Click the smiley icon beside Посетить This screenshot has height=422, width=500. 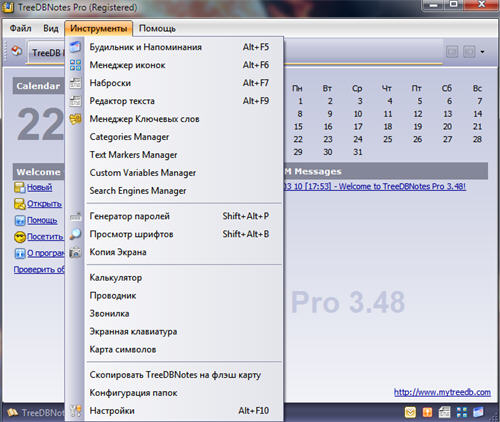(x=20, y=237)
